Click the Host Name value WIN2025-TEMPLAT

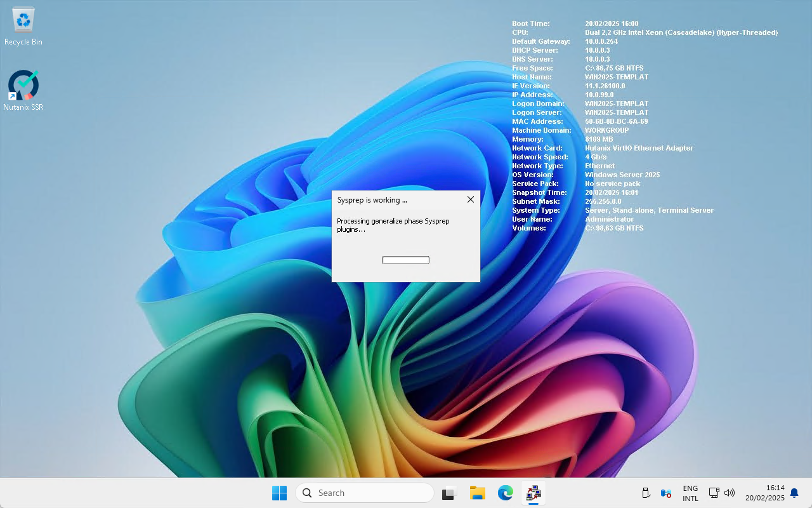(x=616, y=77)
